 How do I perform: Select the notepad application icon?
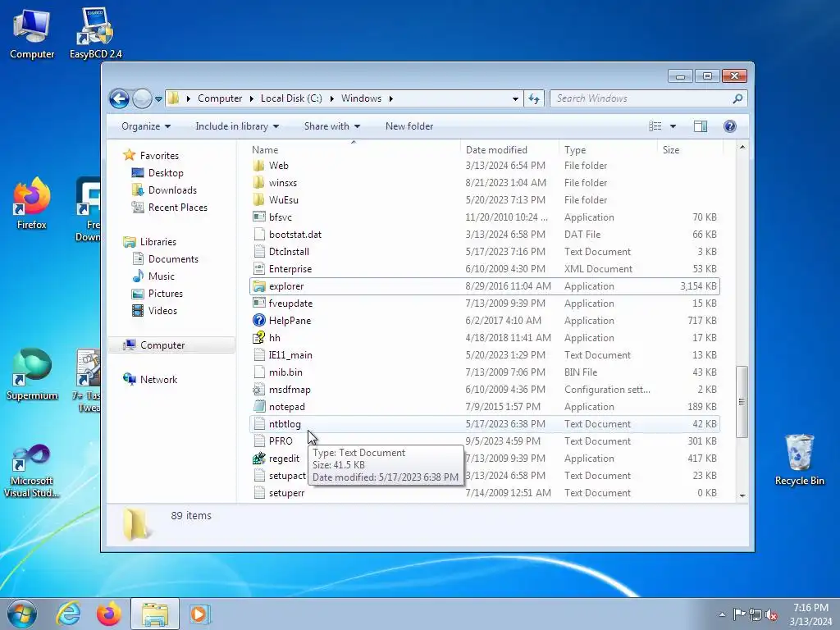click(258, 407)
